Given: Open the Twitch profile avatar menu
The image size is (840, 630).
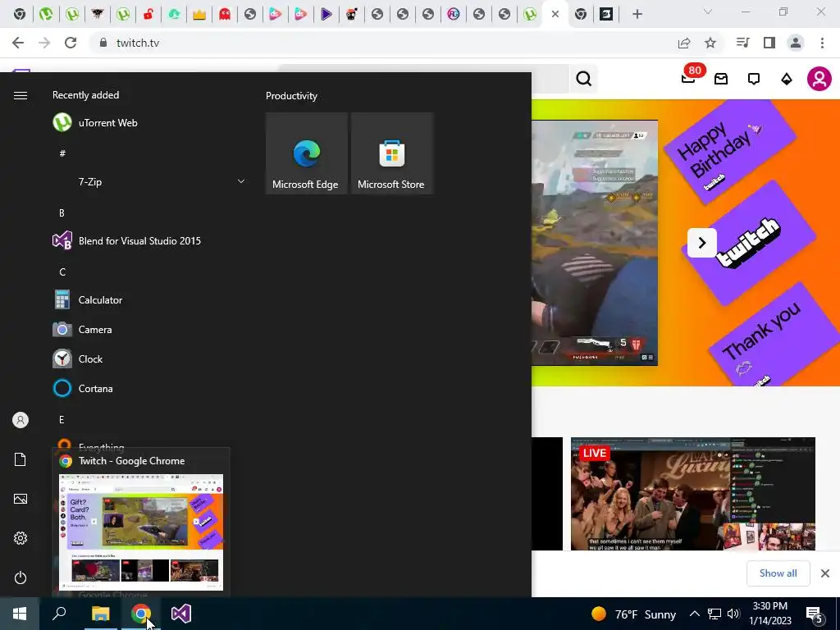Looking at the screenshot, I should (x=819, y=79).
